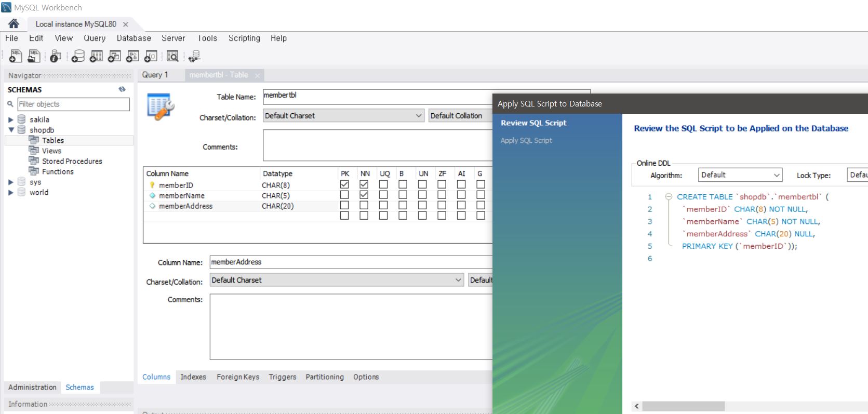Reconnect to DBMS toolbar icon

pyautogui.click(x=195, y=56)
